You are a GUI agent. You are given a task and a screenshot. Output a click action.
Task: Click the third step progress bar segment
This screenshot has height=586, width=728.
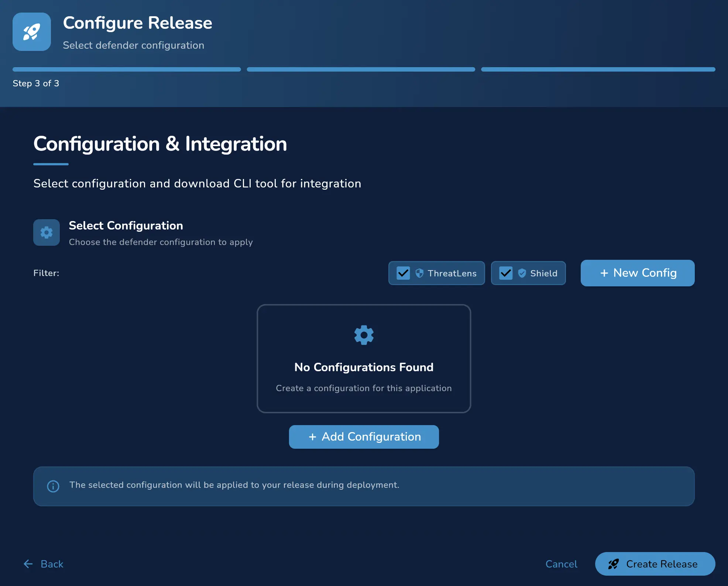pyautogui.click(x=598, y=69)
